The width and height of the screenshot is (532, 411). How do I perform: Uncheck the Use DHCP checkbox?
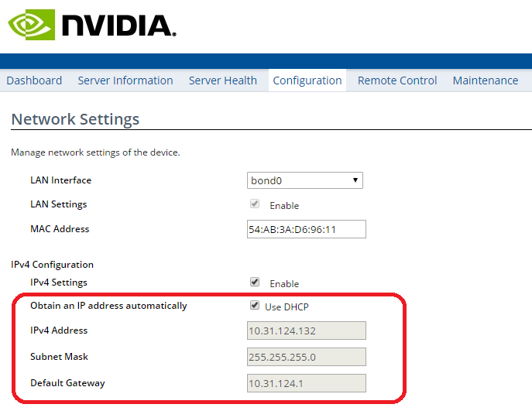[254, 306]
